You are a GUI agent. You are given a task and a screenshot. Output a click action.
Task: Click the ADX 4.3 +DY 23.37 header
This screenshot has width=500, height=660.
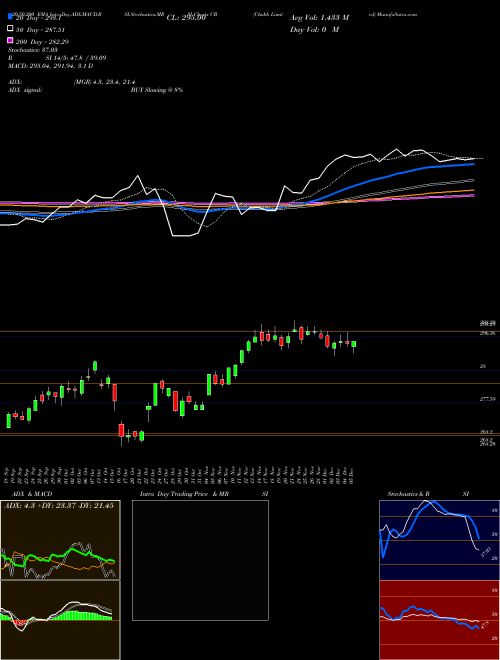pyautogui.click(x=59, y=506)
